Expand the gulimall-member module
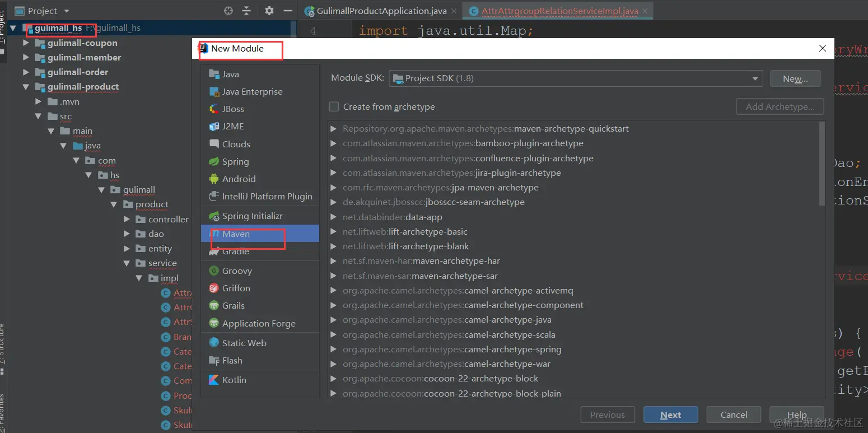Image resolution: width=868 pixels, height=433 pixels. [x=26, y=58]
